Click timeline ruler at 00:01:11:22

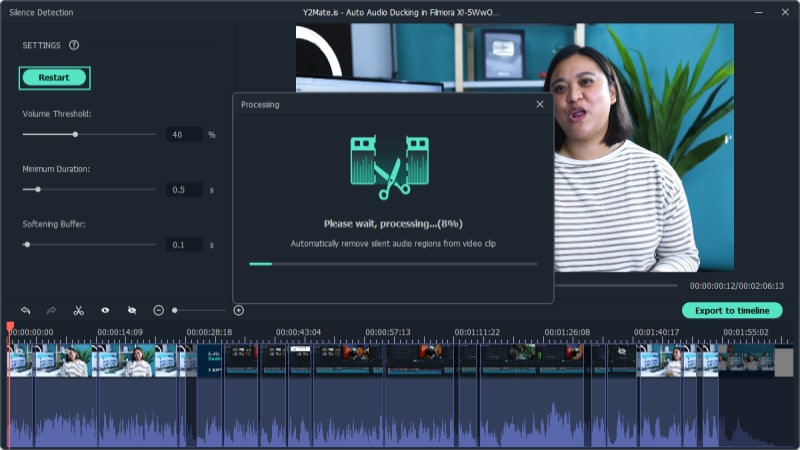477,332
